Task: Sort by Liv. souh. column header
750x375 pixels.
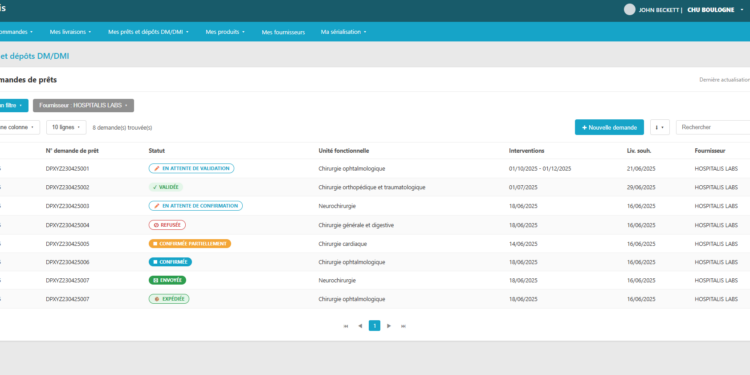Action: click(x=639, y=151)
